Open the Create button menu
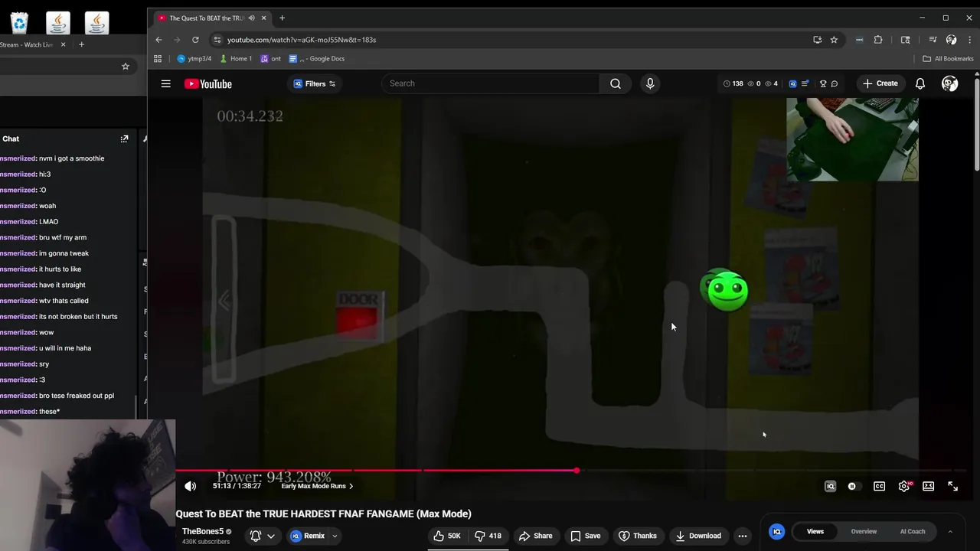 (x=880, y=83)
